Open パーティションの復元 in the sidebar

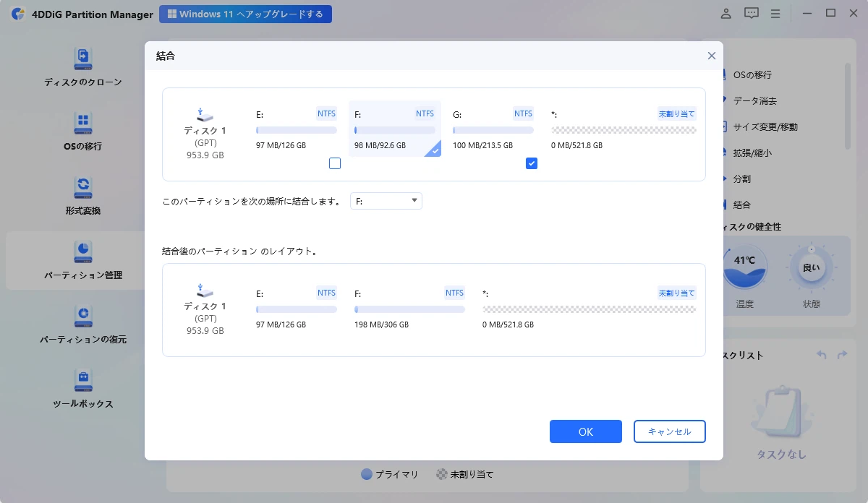(82, 324)
